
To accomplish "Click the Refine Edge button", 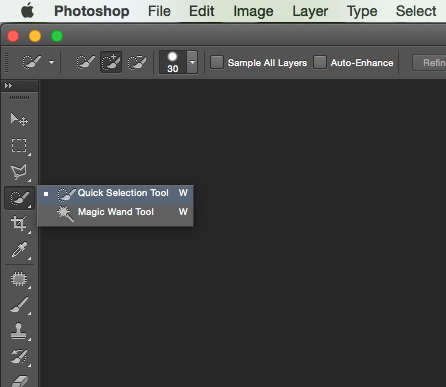I will [430, 63].
